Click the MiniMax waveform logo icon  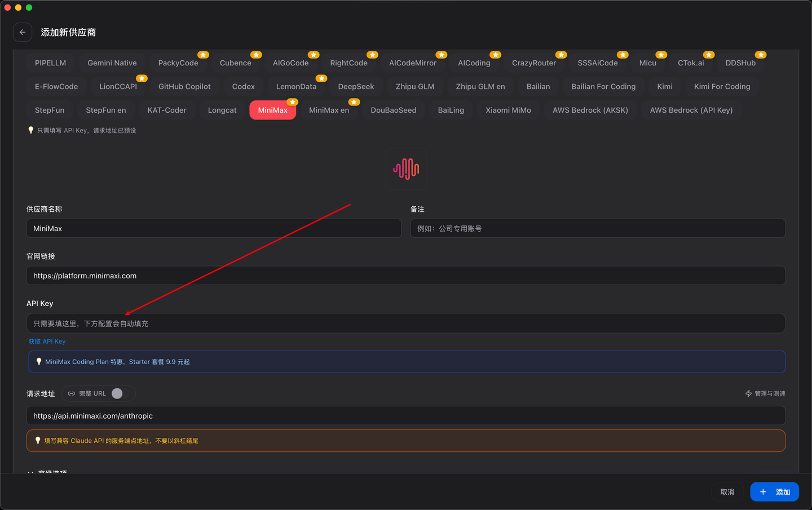tap(406, 168)
